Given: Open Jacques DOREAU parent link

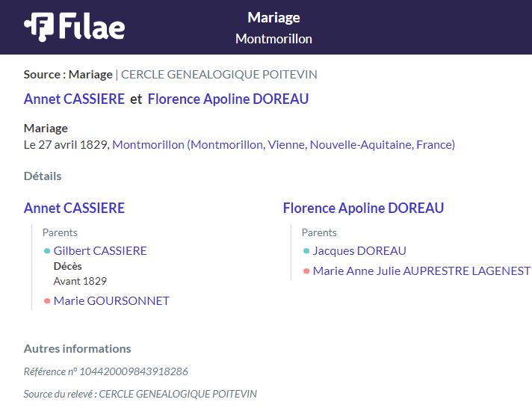Looking at the screenshot, I should (x=359, y=251).
